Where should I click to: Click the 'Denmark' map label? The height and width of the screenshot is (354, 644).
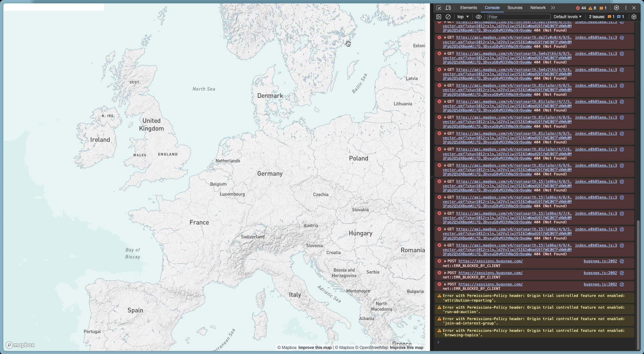click(x=270, y=96)
